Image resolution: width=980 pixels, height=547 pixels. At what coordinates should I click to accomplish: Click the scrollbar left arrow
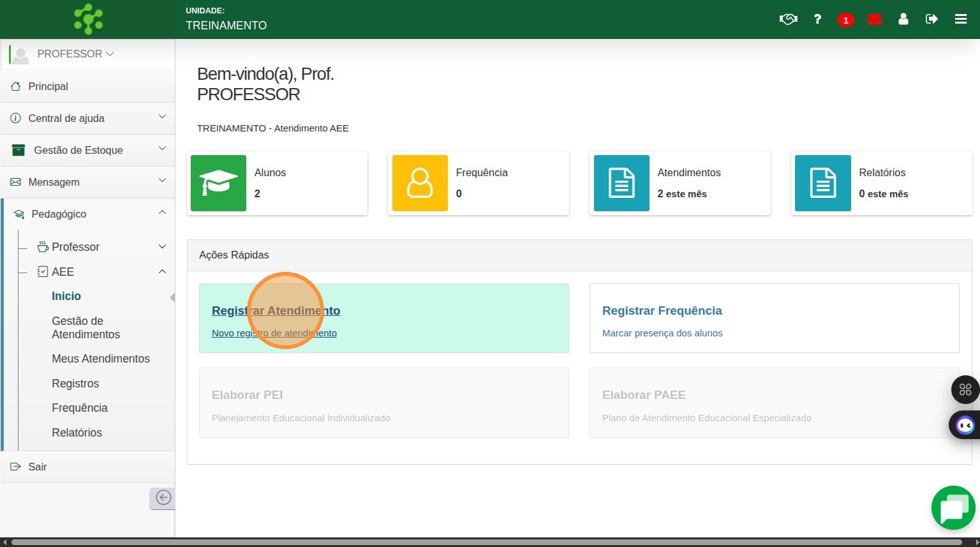point(4,543)
